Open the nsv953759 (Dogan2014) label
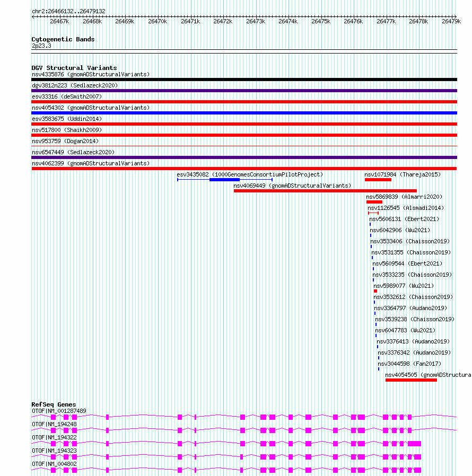Screen dimensions: 472x476 65,141
